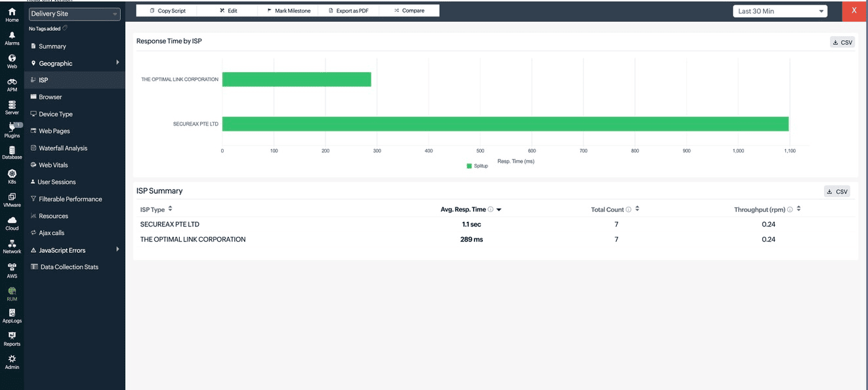This screenshot has height=390, width=868.
Task: Download ISP Summary as CSV
Action: (837, 192)
